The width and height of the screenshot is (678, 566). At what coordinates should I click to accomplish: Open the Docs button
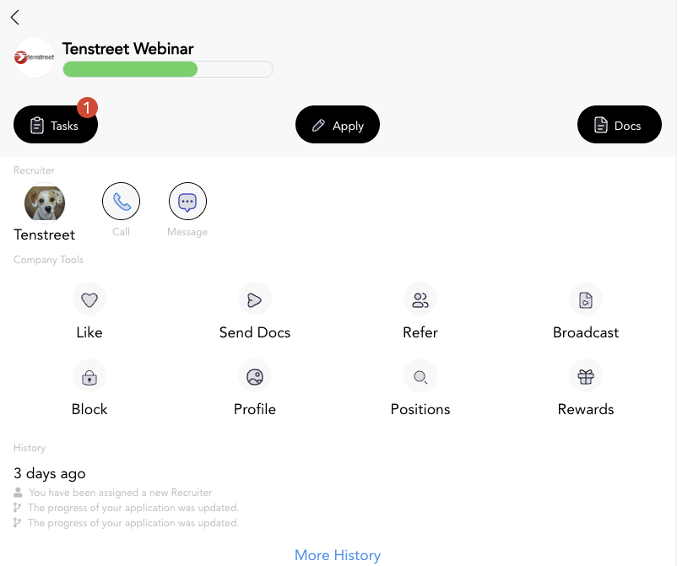[x=619, y=125]
